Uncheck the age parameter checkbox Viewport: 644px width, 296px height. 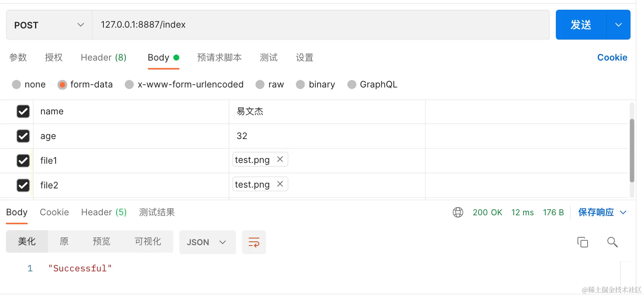23,136
